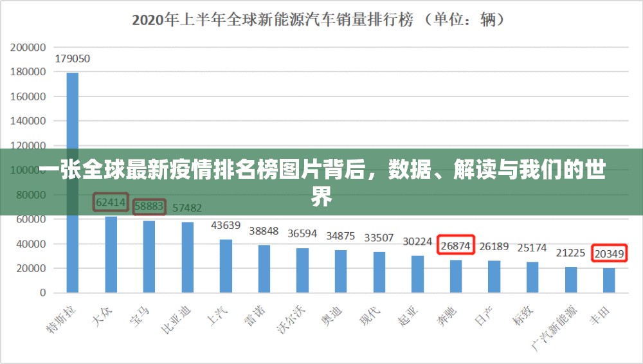Click the data label 58883
This screenshot has width=643, height=364.
point(149,206)
